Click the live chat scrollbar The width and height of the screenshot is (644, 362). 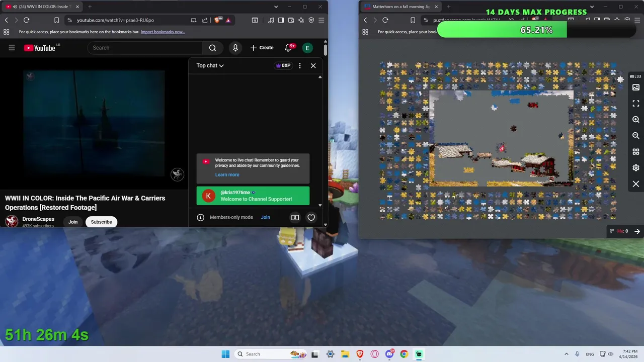pos(320,141)
